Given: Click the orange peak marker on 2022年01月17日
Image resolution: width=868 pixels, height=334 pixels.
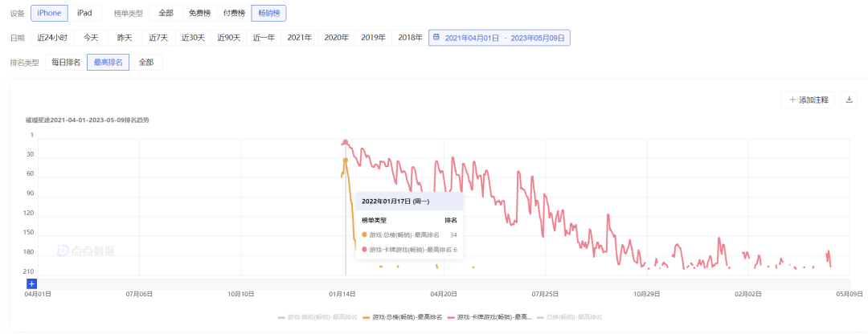Looking at the screenshot, I should coord(346,161).
